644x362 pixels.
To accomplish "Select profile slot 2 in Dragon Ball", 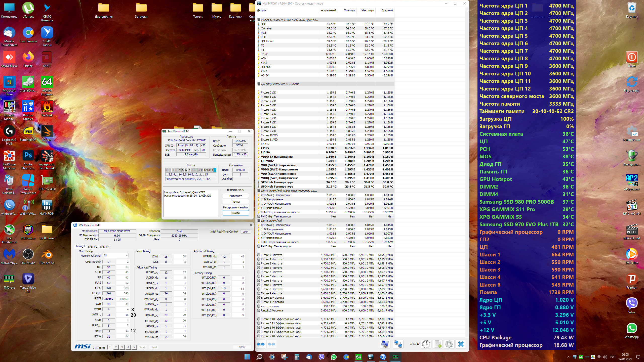I will click(x=116, y=347).
